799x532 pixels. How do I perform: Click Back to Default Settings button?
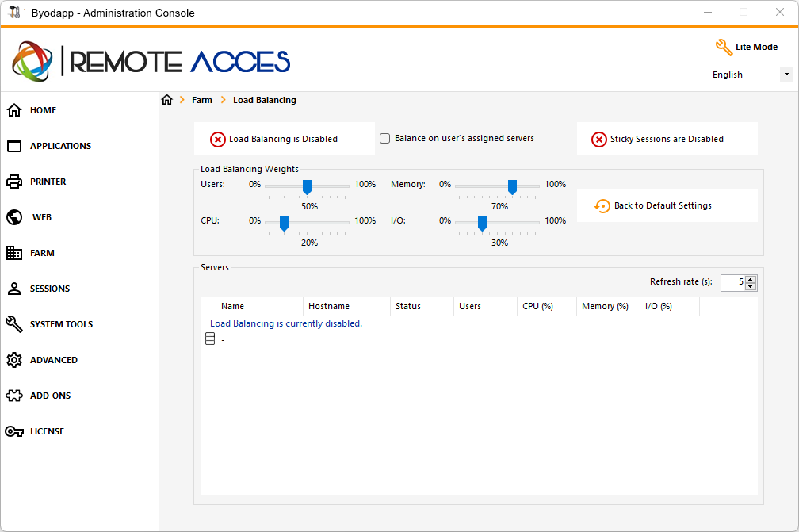click(x=667, y=205)
